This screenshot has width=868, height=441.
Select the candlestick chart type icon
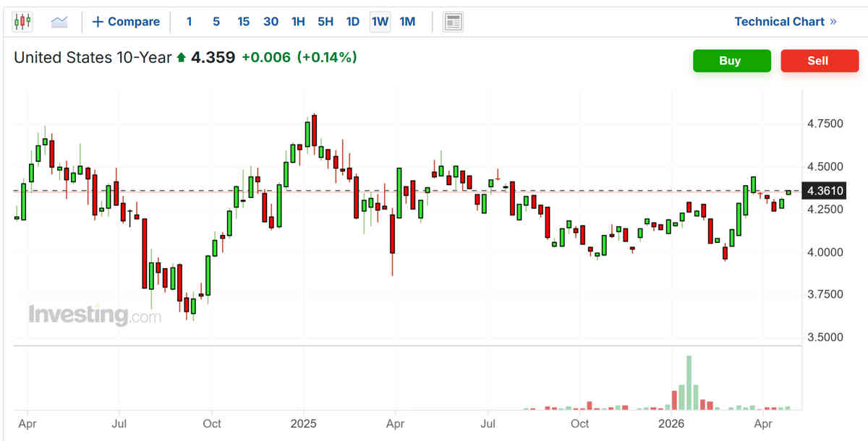click(22, 22)
